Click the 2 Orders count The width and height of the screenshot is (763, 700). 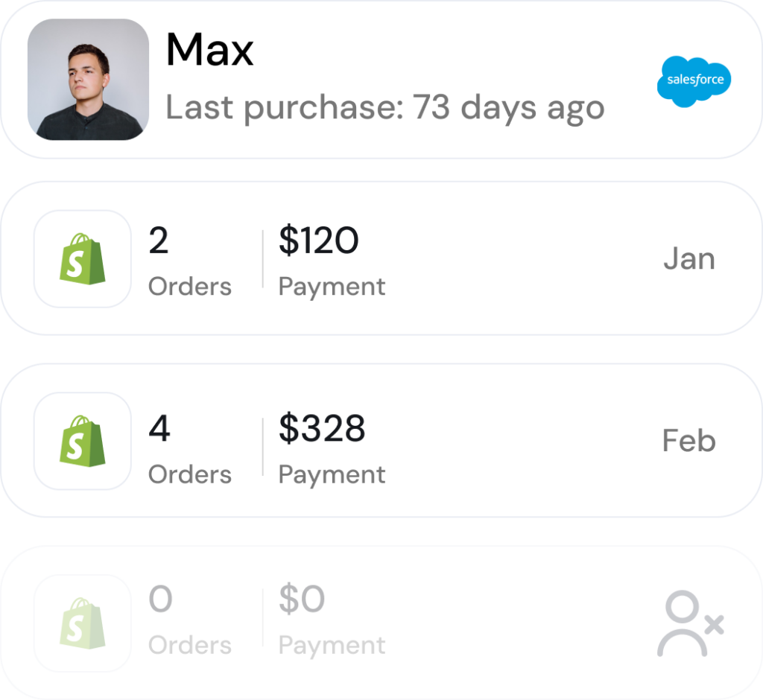[x=159, y=241]
